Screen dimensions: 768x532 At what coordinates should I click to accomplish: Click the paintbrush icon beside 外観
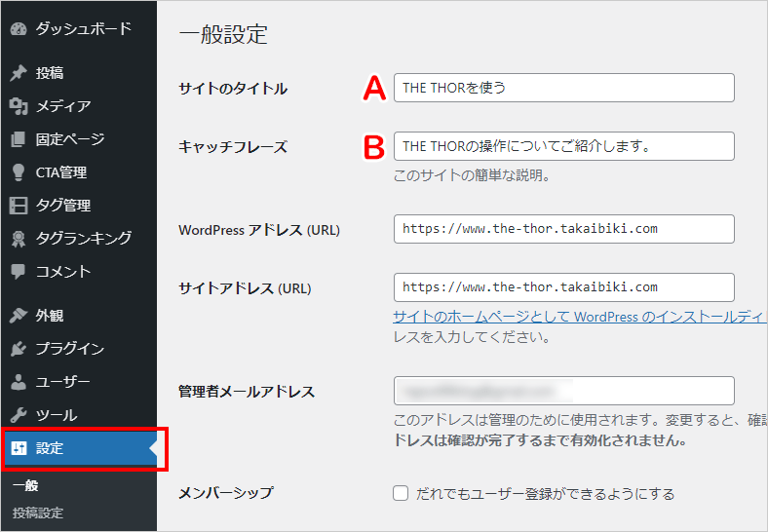(19, 316)
